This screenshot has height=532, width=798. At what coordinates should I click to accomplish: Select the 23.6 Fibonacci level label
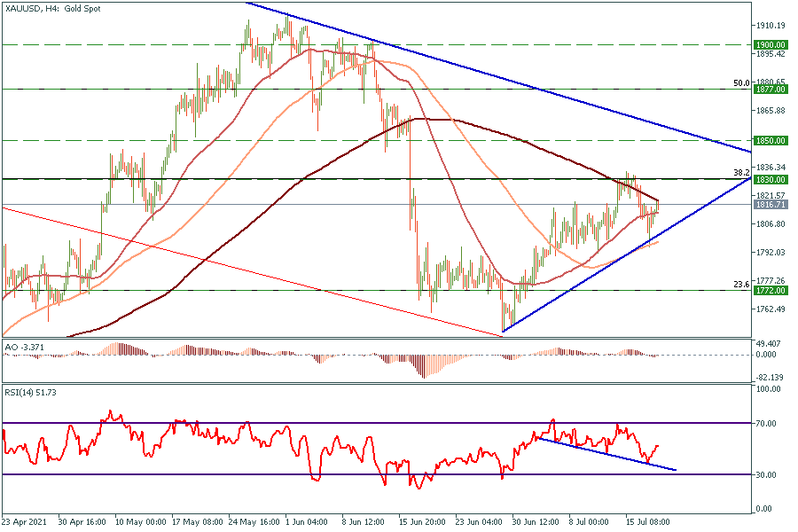coord(742,284)
